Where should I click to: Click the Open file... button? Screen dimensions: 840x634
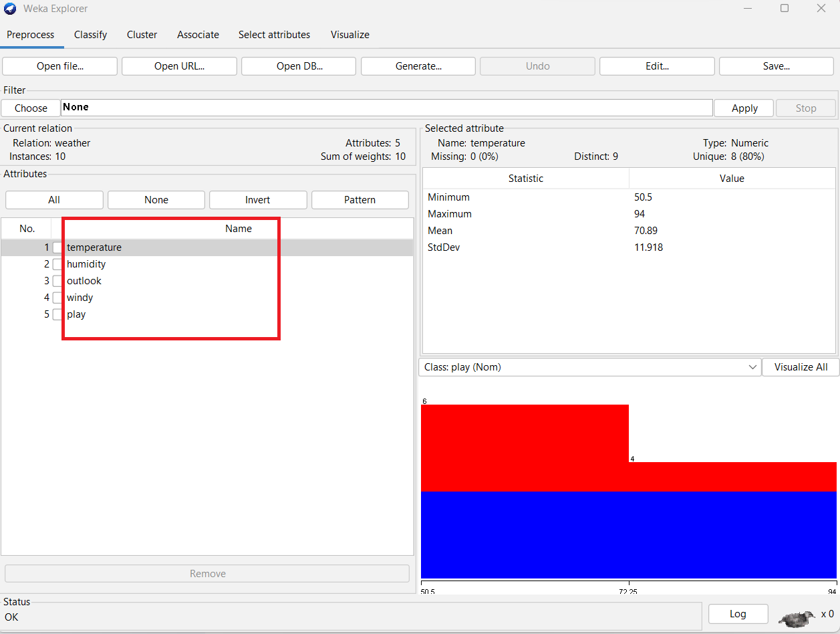pos(60,66)
